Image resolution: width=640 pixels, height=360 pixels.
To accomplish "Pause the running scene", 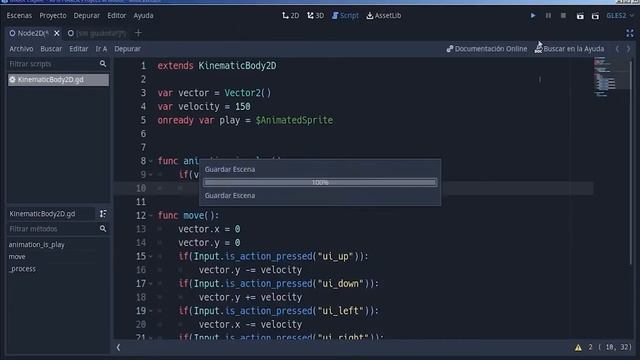I will coord(548,16).
